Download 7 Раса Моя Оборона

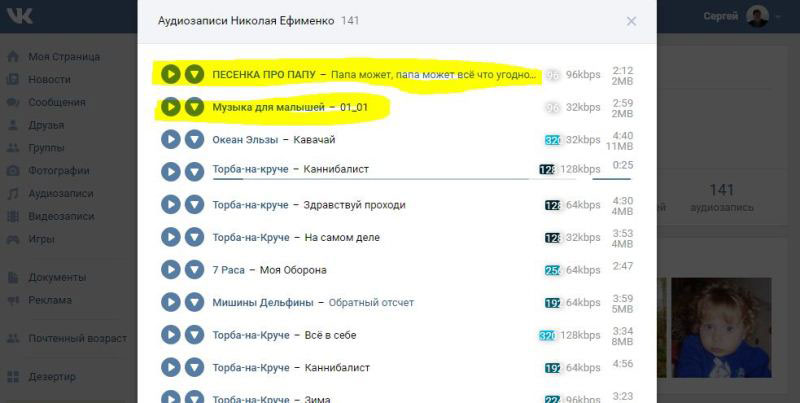(194, 270)
